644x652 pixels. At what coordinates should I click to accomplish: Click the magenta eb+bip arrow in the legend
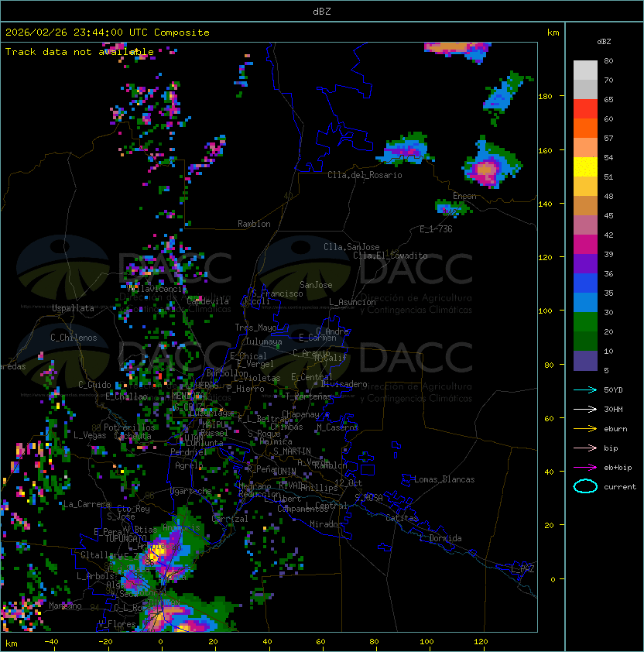click(x=585, y=468)
